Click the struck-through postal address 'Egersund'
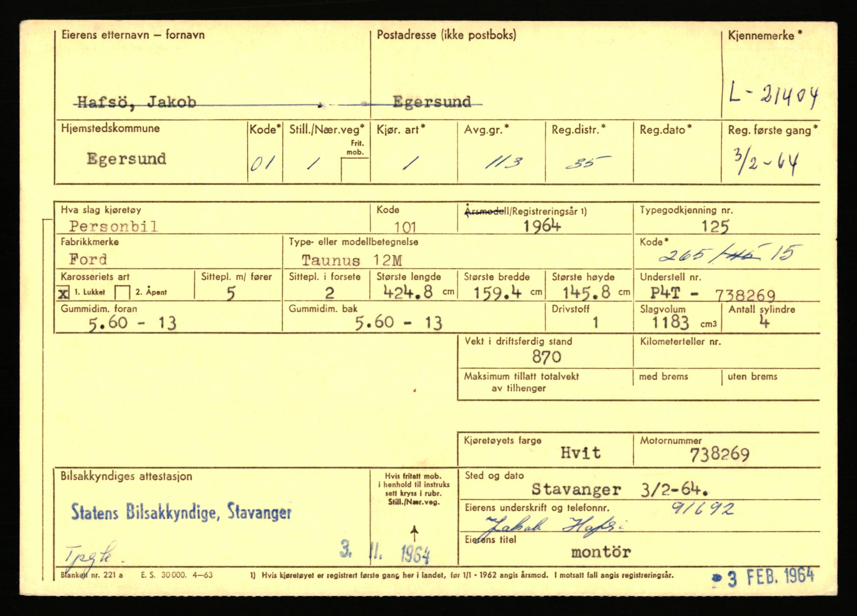Image resolution: width=857 pixels, height=616 pixels. pyautogui.click(x=432, y=102)
